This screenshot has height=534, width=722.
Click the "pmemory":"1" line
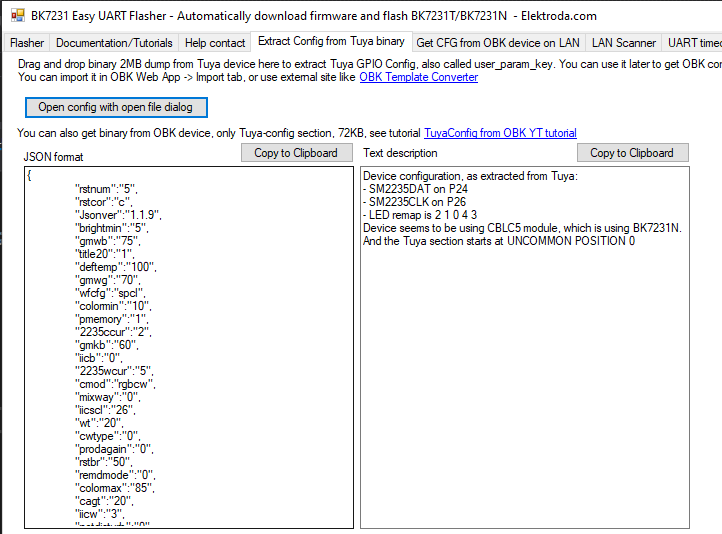111,319
